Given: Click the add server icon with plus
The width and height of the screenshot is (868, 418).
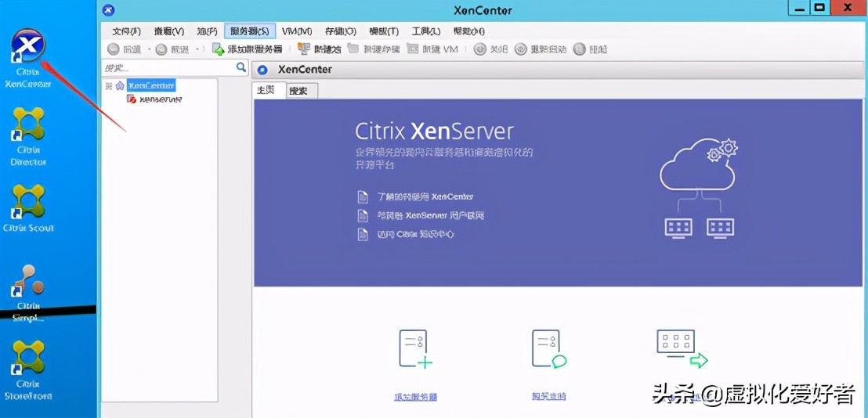Looking at the screenshot, I should [x=415, y=349].
